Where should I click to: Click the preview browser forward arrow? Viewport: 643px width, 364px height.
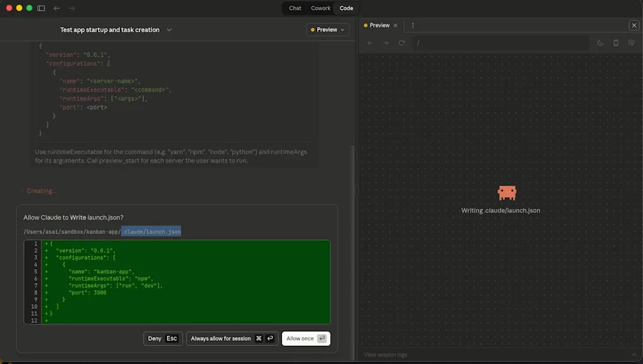386,43
